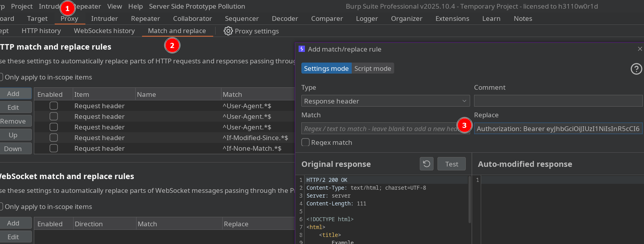This screenshot has width=644, height=244.
Task: Open the WebSockets history tab
Action: pyautogui.click(x=104, y=31)
